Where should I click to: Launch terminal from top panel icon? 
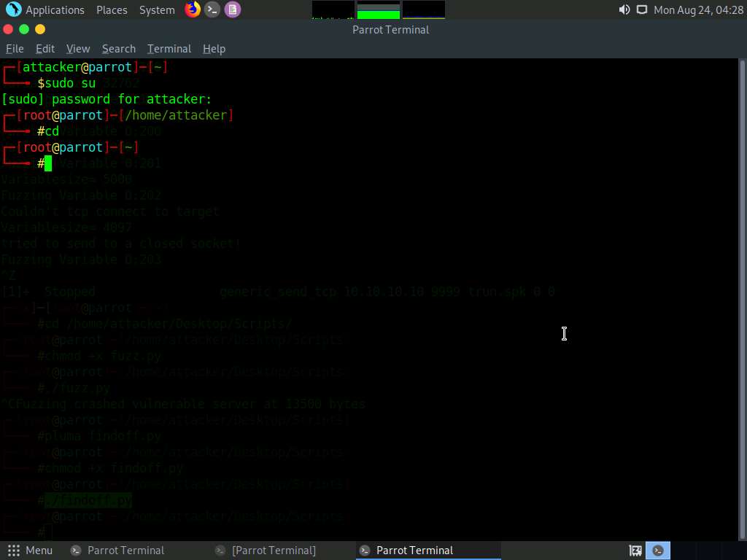pos(212,9)
